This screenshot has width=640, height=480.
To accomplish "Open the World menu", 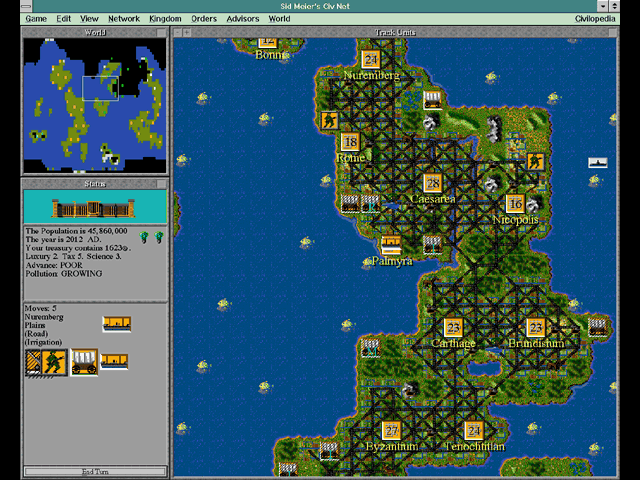I will click(x=279, y=19).
